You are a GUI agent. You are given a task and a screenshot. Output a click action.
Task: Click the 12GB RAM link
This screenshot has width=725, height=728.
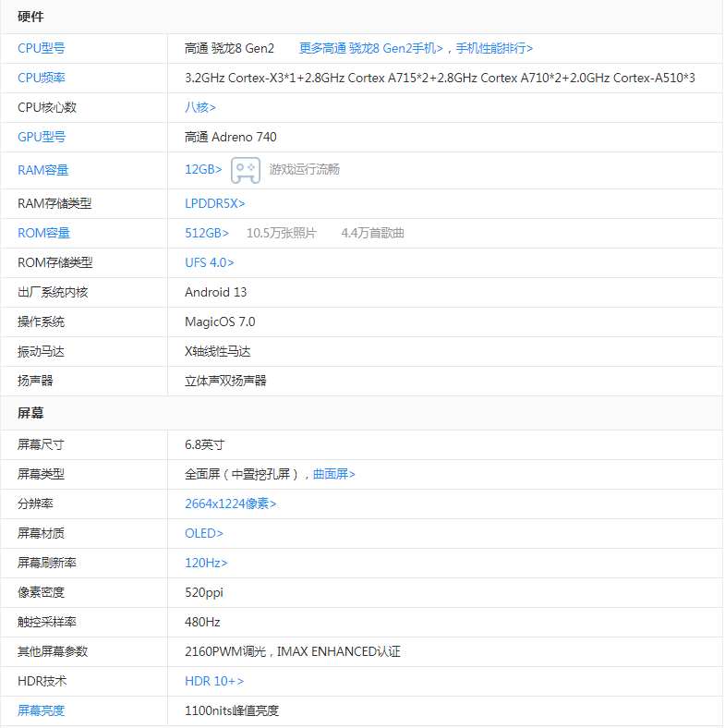[x=203, y=169]
